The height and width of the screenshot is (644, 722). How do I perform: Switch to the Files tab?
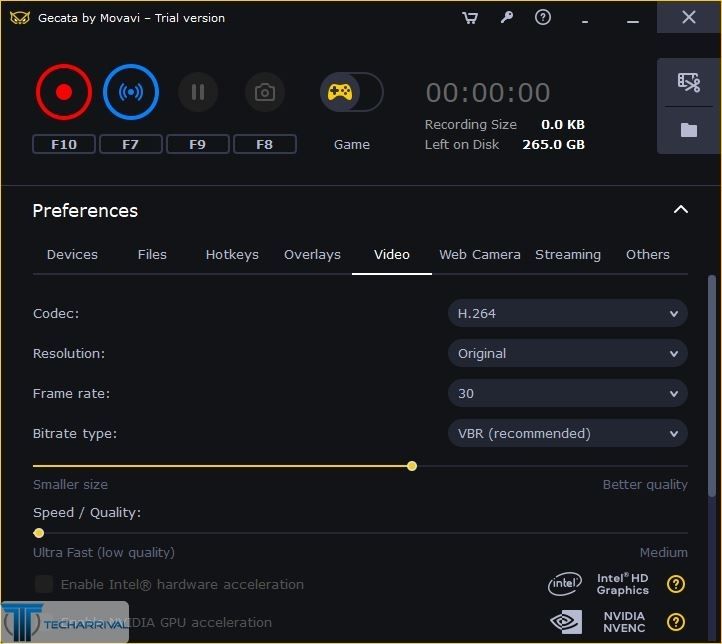pos(152,255)
